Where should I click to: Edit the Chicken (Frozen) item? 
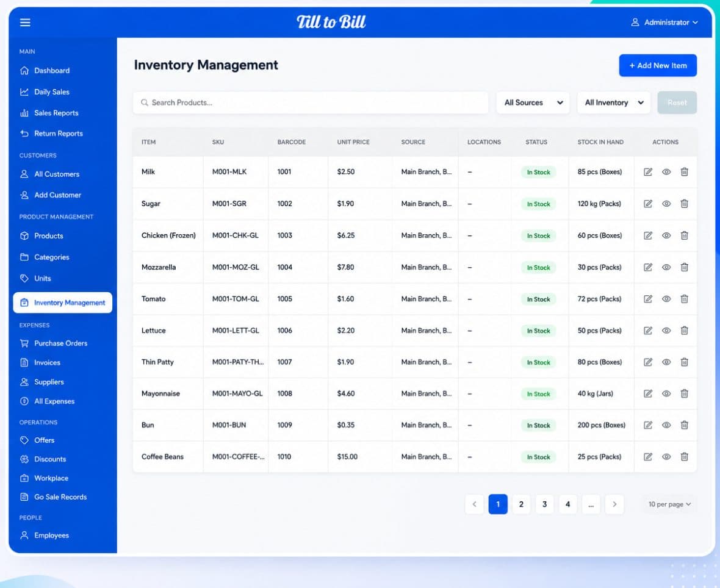point(648,235)
